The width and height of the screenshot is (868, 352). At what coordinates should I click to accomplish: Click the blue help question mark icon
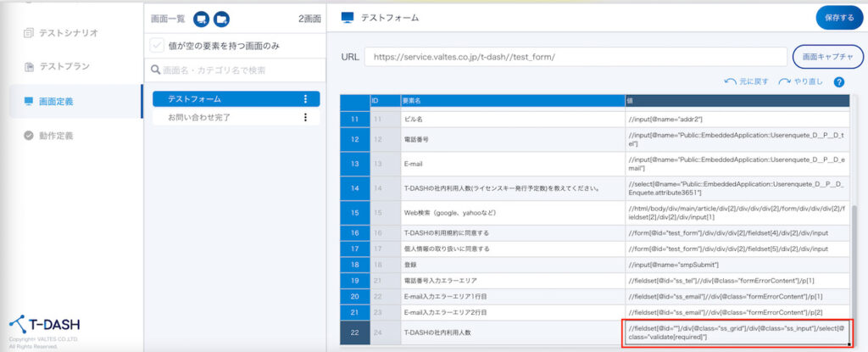point(839,81)
